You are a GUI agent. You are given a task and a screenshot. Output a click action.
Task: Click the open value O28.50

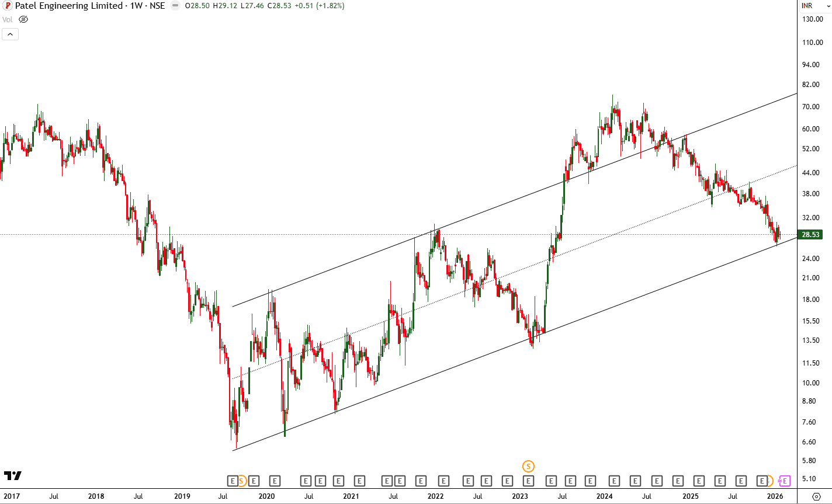pyautogui.click(x=197, y=6)
